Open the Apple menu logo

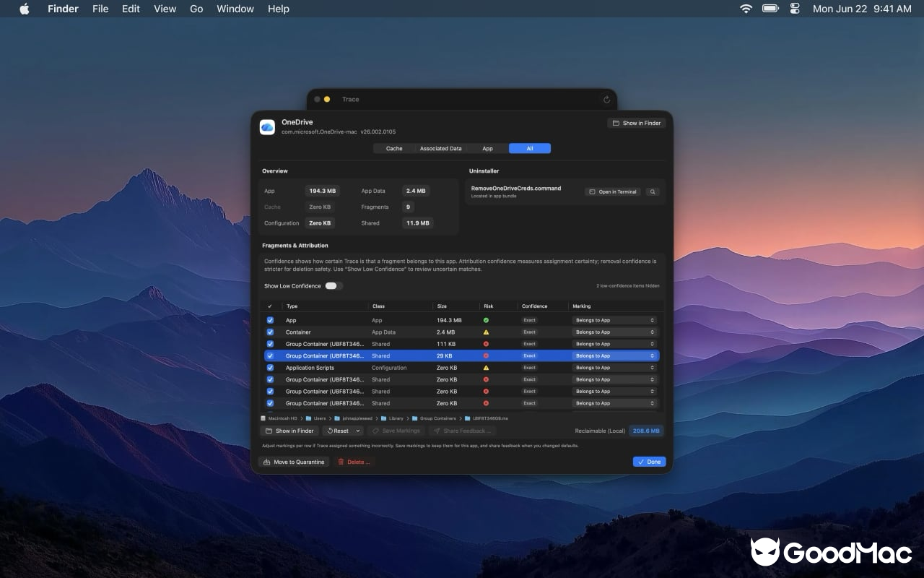(x=25, y=9)
